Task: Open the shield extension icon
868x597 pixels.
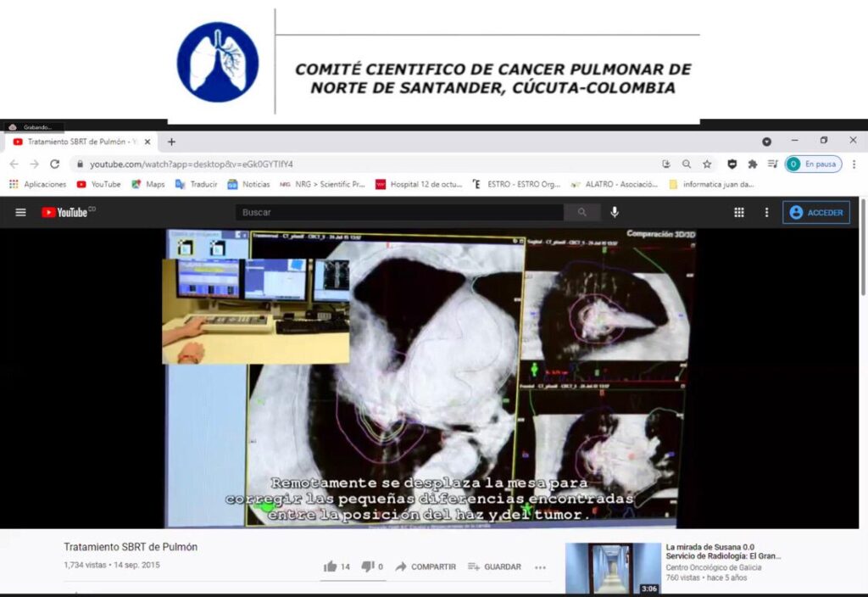Action: (x=732, y=164)
